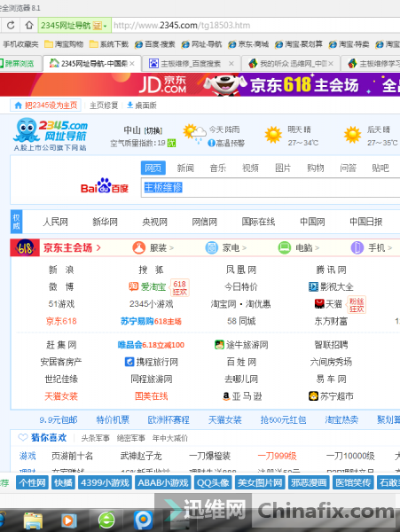Close the 2345网址导航 tab
Image resolution: width=400 pixels, height=532 pixels.
pyautogui.click(x=132, y=64)
